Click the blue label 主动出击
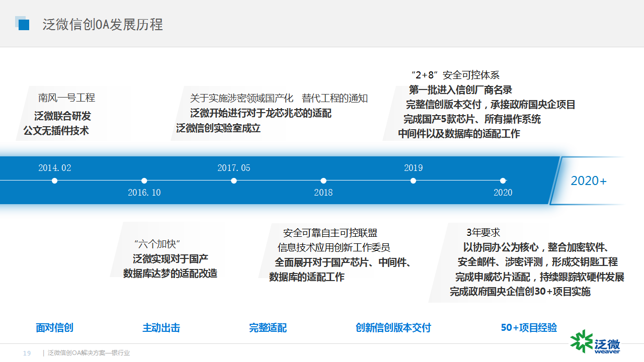The image size is (644, 362). [161, 328]
